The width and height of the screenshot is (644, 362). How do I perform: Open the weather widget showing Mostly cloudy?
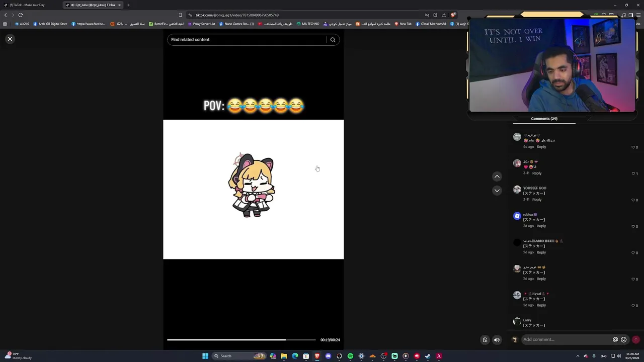click(18, 356)
